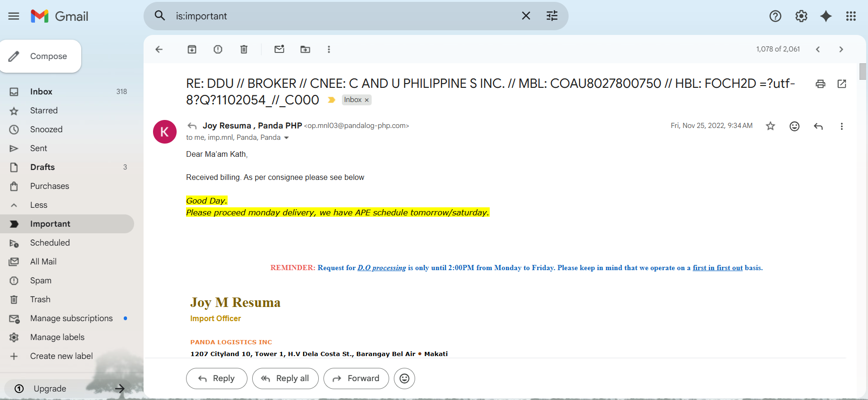Archive this email using the toolbar icon
This screenshot has height=400, width=868.
[x=192, y=49]
